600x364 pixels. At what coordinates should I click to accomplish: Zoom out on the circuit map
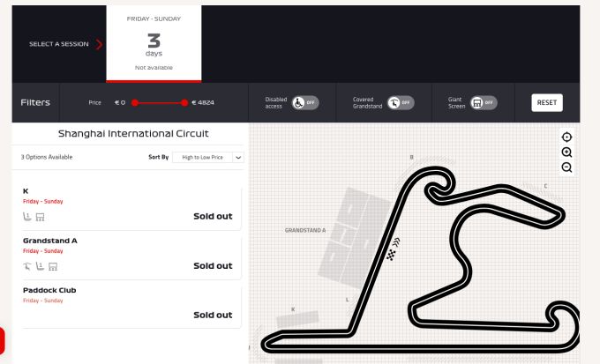[x=566, y=167]
